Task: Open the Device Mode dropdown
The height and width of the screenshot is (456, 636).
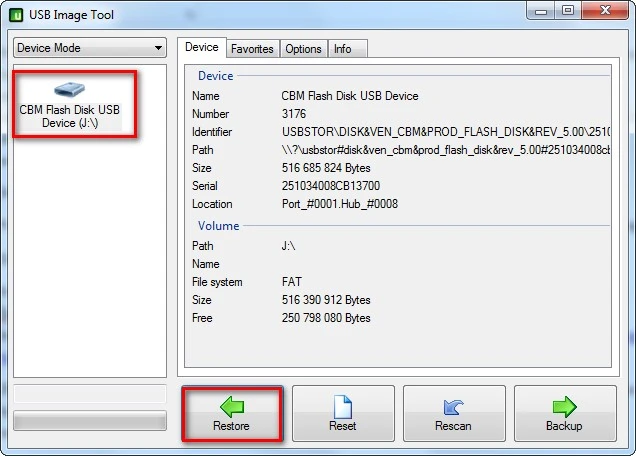Action: (90, 48)
